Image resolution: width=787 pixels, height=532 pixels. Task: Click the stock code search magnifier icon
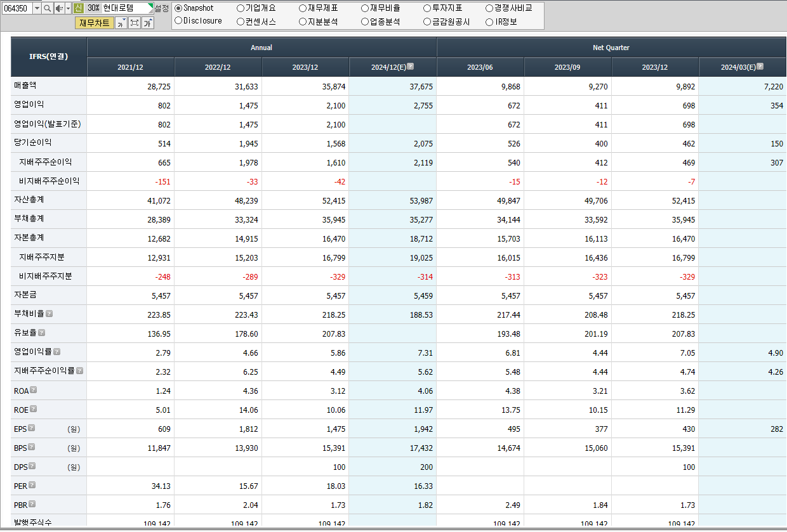48,8
